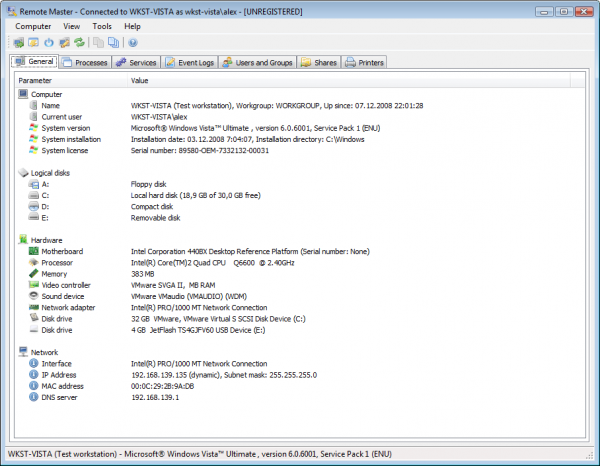This screenshot has width=600, height=466.
Task: Click the green refresh toolbar icon
Action: (79, 43)
